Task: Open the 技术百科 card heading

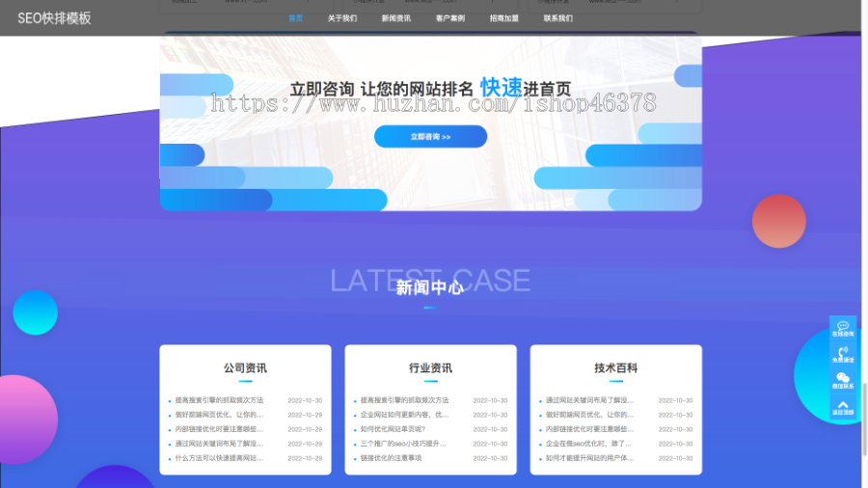Action: point(615,368)
